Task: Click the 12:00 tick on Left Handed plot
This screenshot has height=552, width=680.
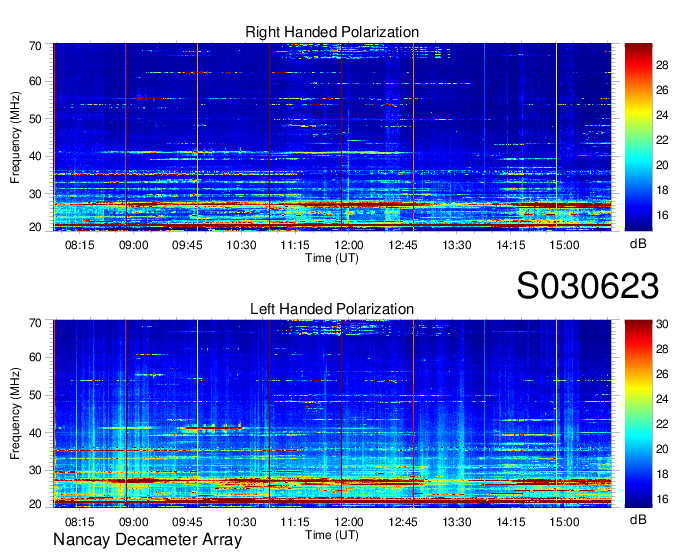Action: [349, 522]
